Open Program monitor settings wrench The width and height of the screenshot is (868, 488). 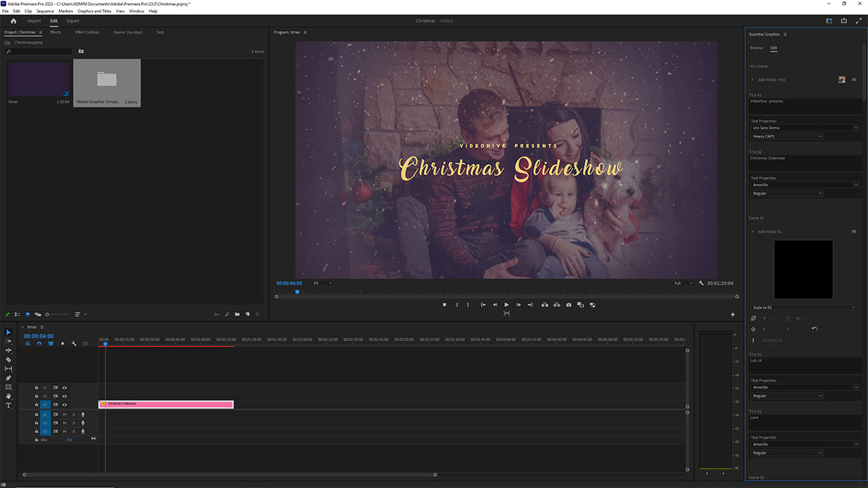(x=701, y=283)
